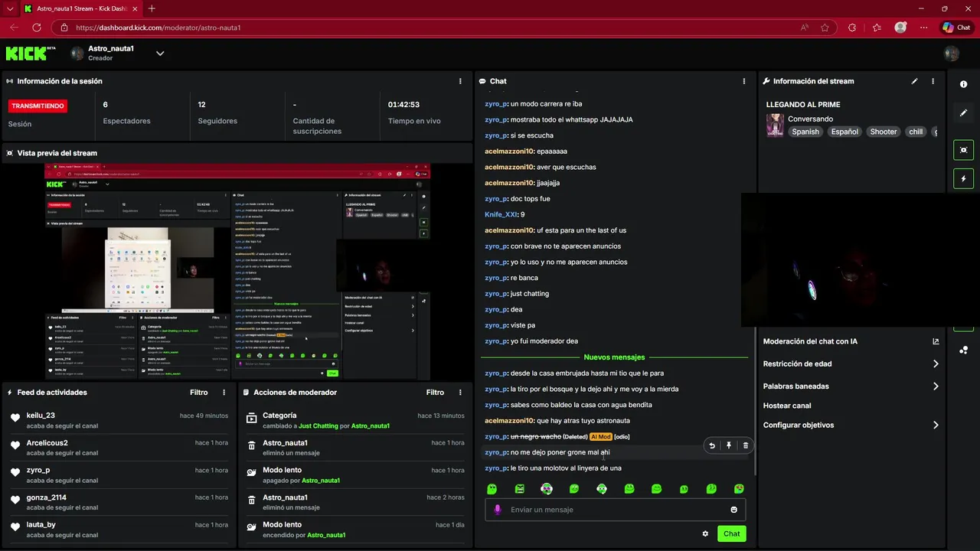Insert the seventh green emote
This screenshot has height=551, width=980.
656,489
